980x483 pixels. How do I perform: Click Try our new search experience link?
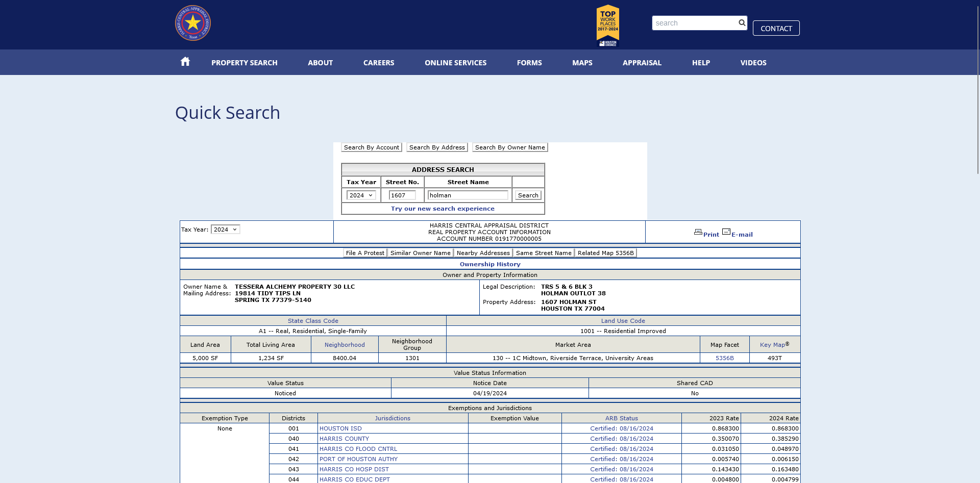[x=443, y=209]
